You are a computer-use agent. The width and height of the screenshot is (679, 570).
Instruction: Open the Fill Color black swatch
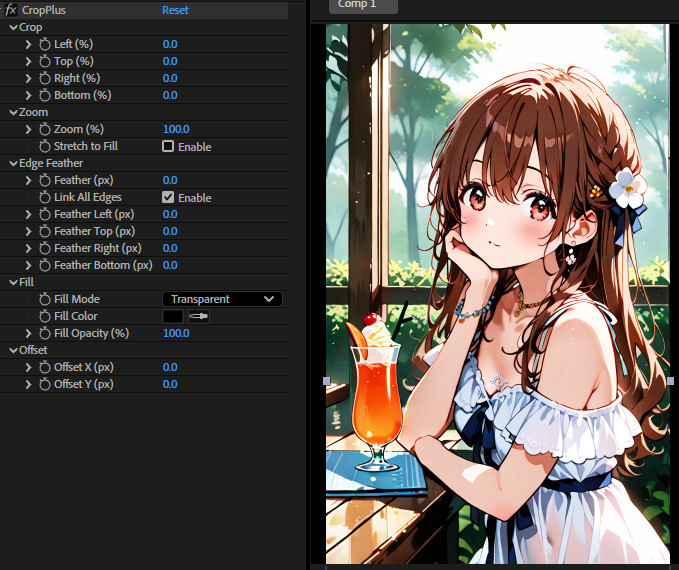(173, 317)
